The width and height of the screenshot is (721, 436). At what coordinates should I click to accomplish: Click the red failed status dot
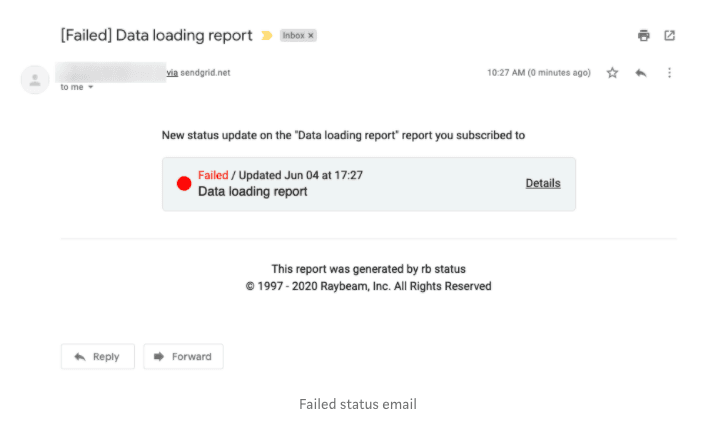[x=184, y=183]
